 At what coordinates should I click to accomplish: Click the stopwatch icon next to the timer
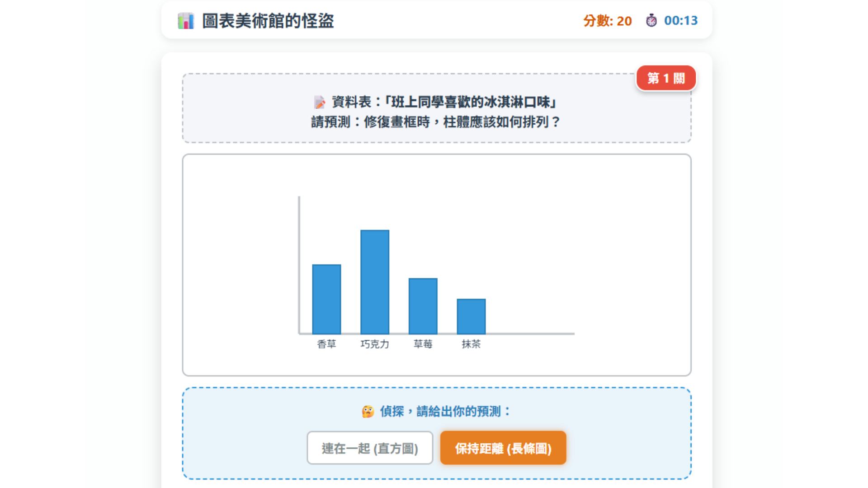[x=651, y=20]
